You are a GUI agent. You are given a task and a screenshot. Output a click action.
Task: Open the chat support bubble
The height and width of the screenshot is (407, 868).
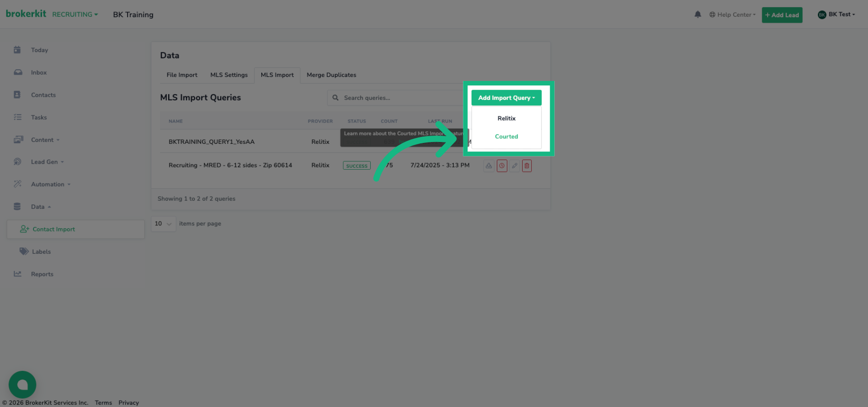[22, 385]
